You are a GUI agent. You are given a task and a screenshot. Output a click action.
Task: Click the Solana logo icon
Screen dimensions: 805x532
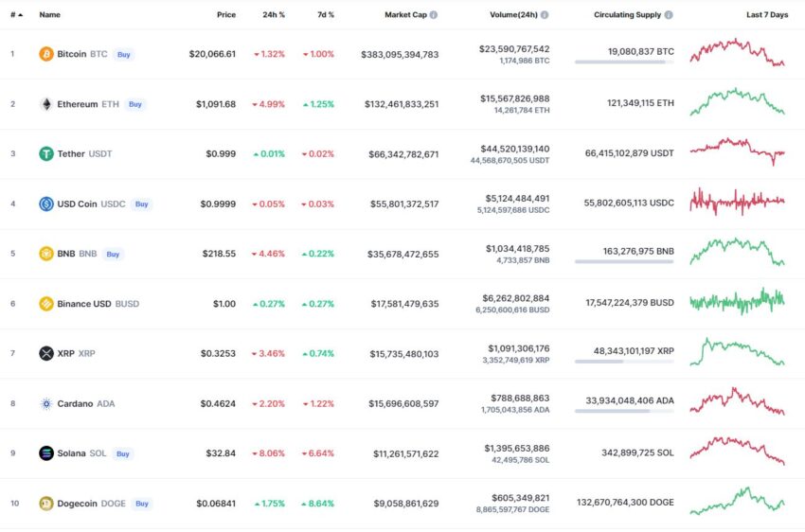pyautogui.click(x=46, y=453)
